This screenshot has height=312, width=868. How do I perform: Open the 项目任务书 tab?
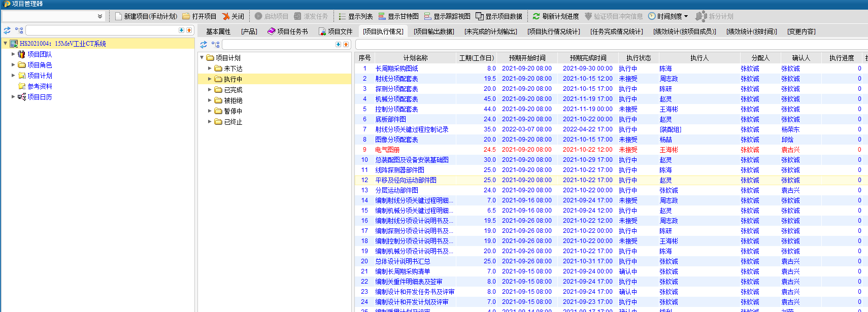pos(288,31)
